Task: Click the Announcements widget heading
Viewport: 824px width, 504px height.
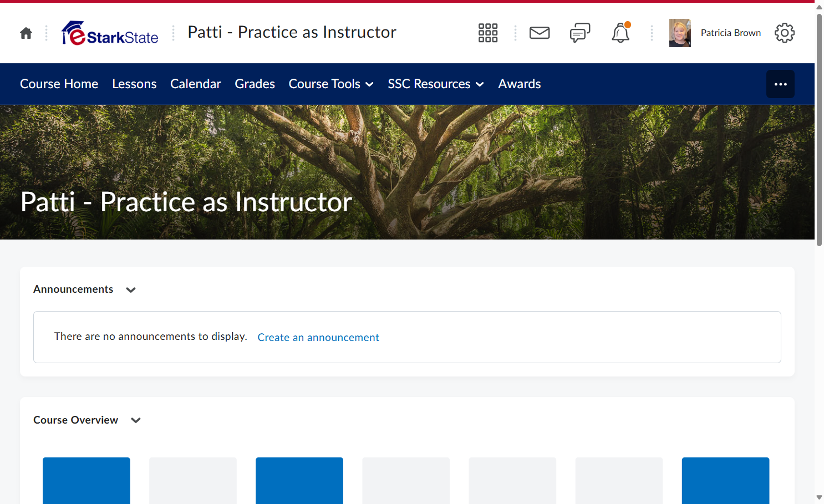Action: coord(73,289)
